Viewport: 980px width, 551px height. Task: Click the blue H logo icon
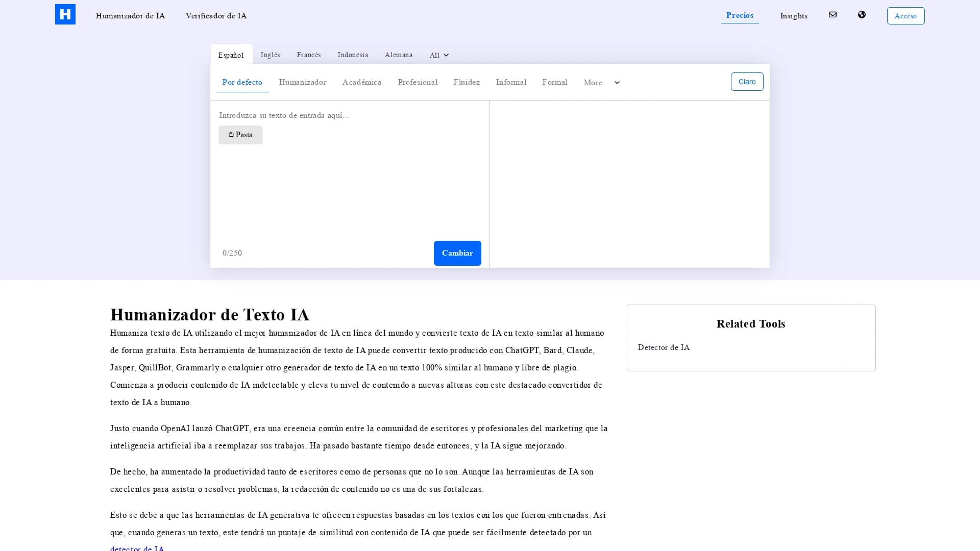[x=65, y=14]
